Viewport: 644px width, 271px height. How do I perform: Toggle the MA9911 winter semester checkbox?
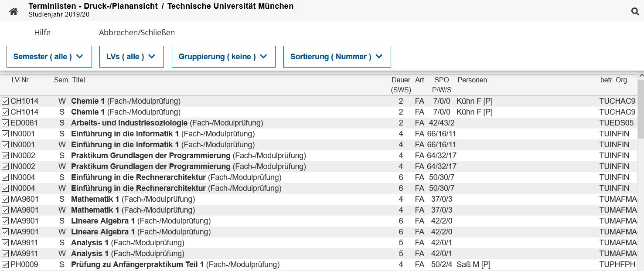[x=5, y=254]
